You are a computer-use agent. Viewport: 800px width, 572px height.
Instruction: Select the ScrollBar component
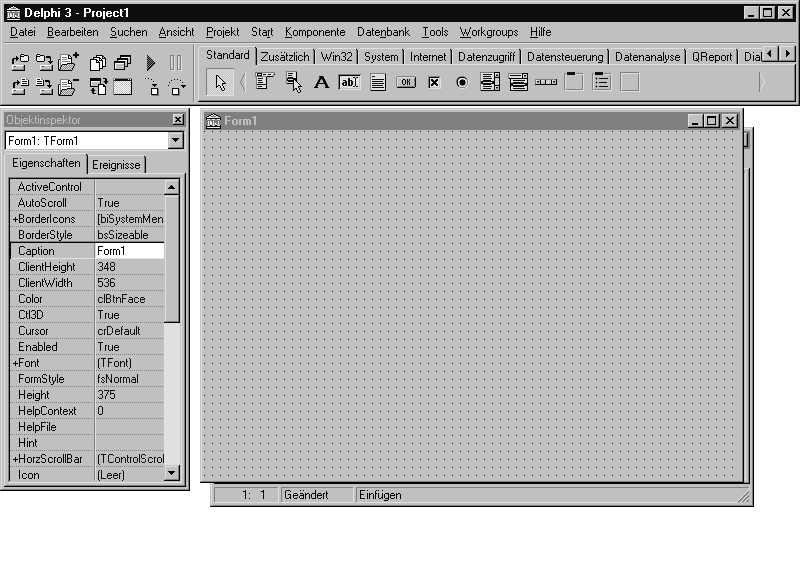tap(546, 82)
